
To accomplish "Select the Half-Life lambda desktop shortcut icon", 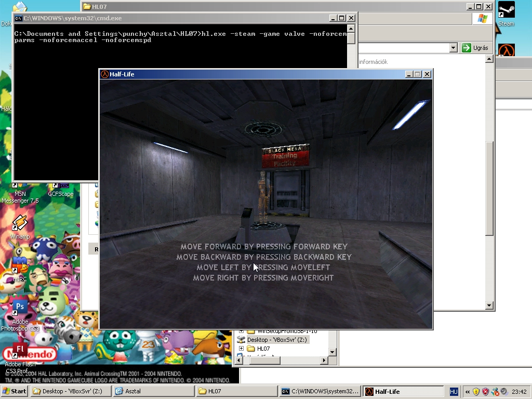I will tap(507, 50).
